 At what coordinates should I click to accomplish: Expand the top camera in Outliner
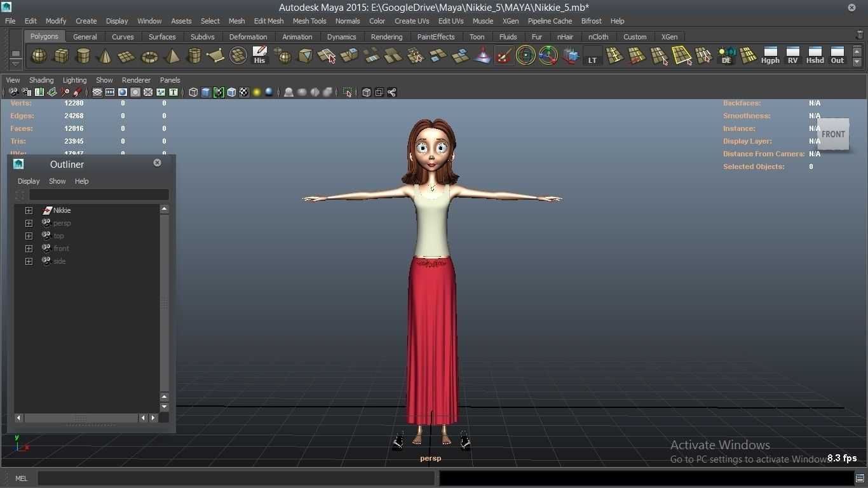tap(29, 236)
